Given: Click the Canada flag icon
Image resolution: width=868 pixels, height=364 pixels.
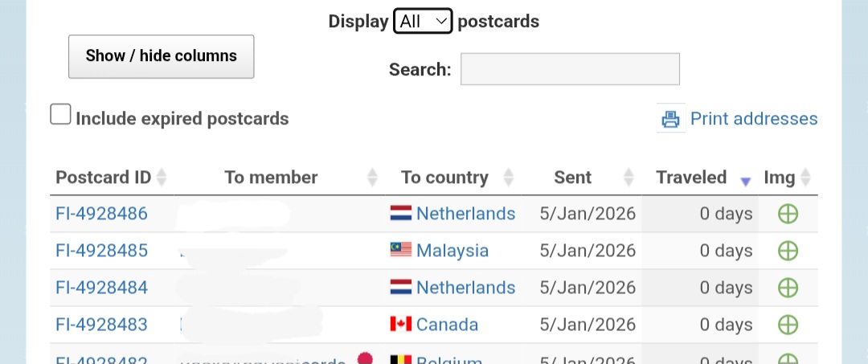Looking at the screenshot, I should (x=400, y=325).
